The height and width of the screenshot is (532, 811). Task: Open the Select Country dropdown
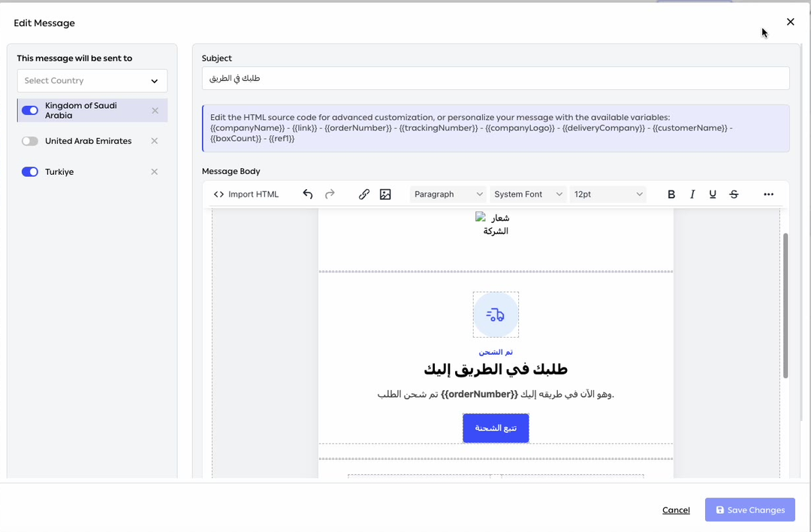[x=92, y=80]
